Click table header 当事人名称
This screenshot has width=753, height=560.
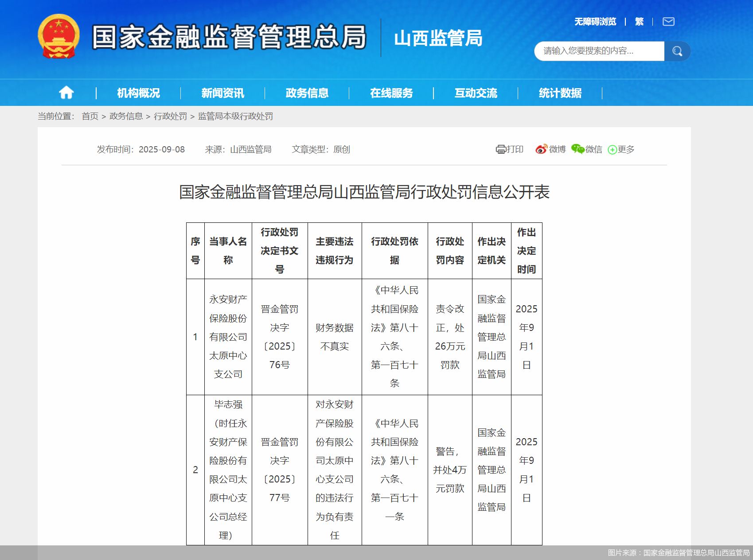coord(228,251)
